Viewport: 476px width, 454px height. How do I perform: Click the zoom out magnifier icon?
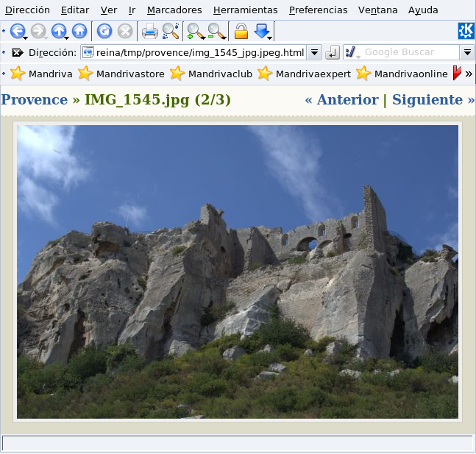(216, 31)
